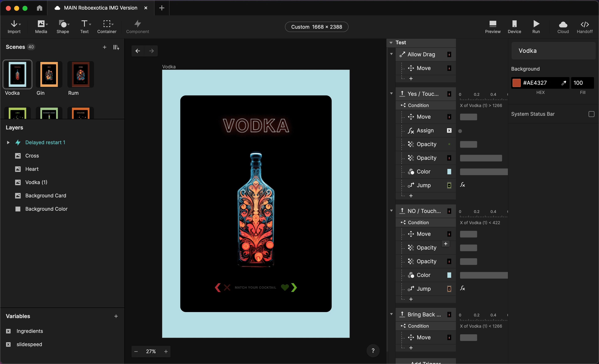The height and width of the screenshot is (364, 599).
Task: Select the Jump response in NO trigger
Action: click(425, 289)
